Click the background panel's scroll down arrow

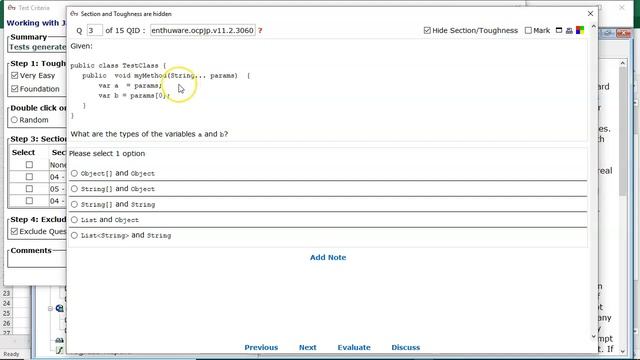pos(622,351)
